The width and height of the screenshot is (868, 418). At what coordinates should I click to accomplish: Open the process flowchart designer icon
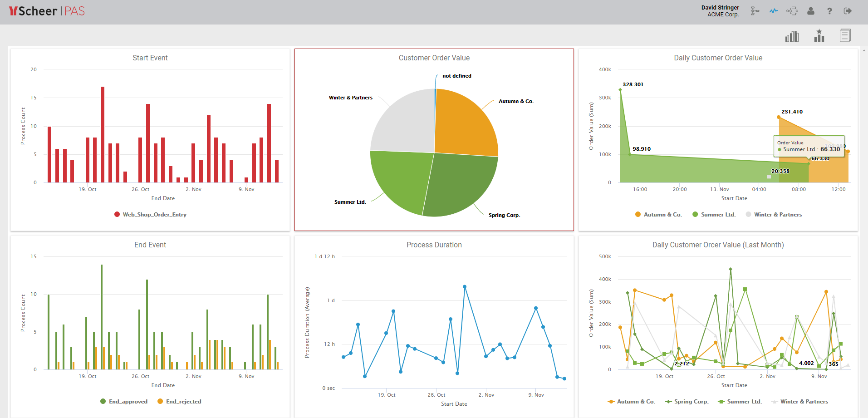(x=755, y=11)
